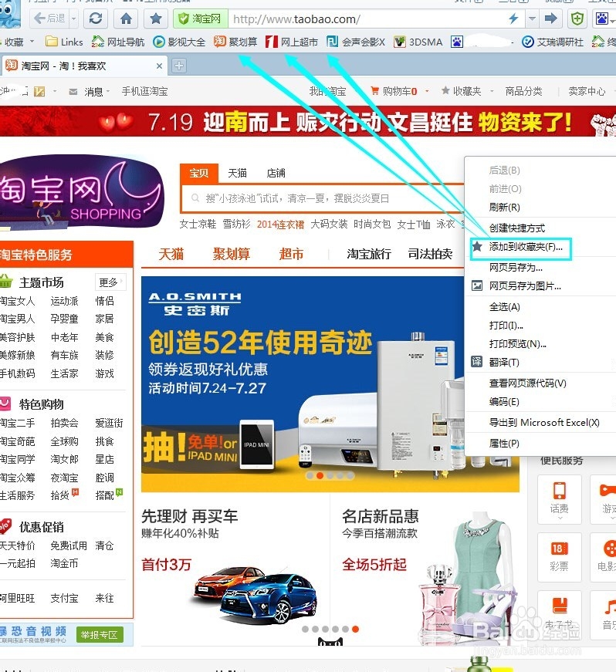Viewport: 616px width, 672px height.
Task: Open the Links bookmarks folder
Action: 64,42
